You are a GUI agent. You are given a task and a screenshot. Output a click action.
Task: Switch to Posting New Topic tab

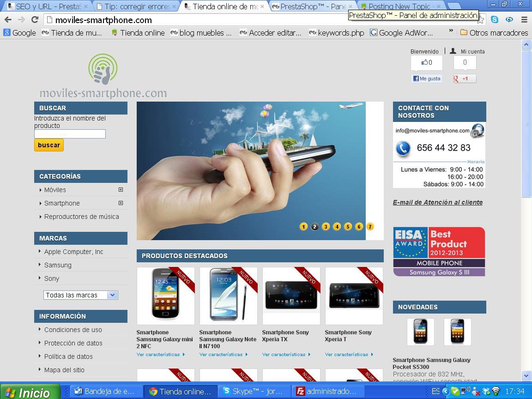tap(401, 6)
